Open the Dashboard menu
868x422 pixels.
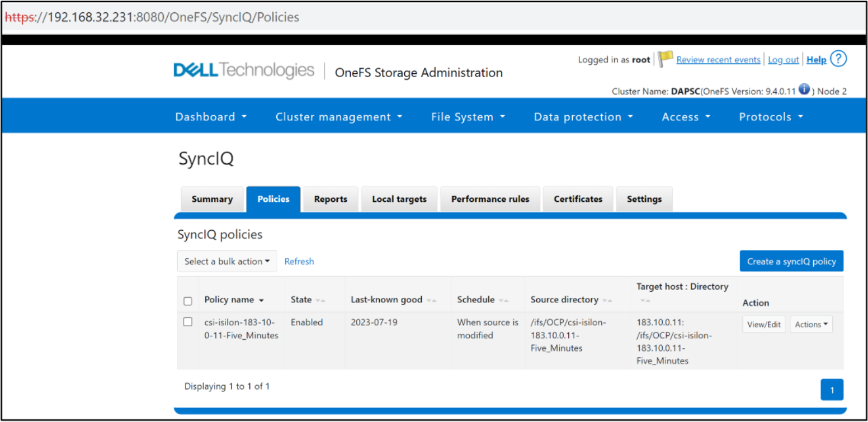[x=211, y=117]
